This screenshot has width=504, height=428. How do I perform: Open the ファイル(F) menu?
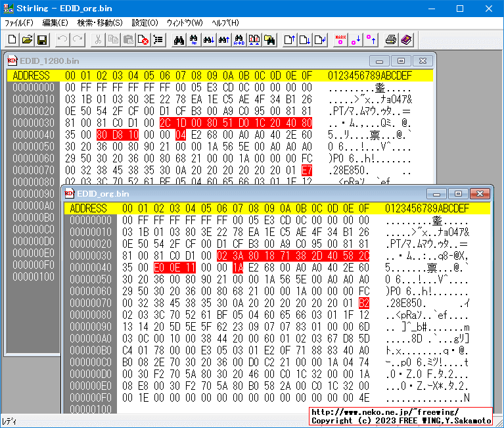click(x=18, y=22)
